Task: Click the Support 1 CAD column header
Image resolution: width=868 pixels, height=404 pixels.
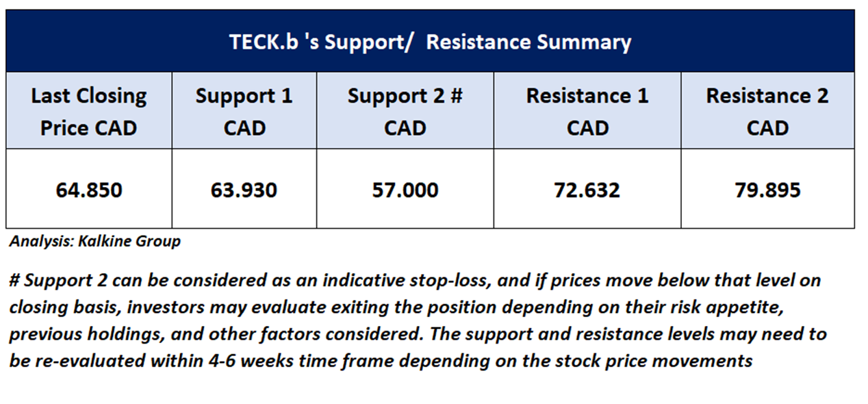Action: point(244,111)
